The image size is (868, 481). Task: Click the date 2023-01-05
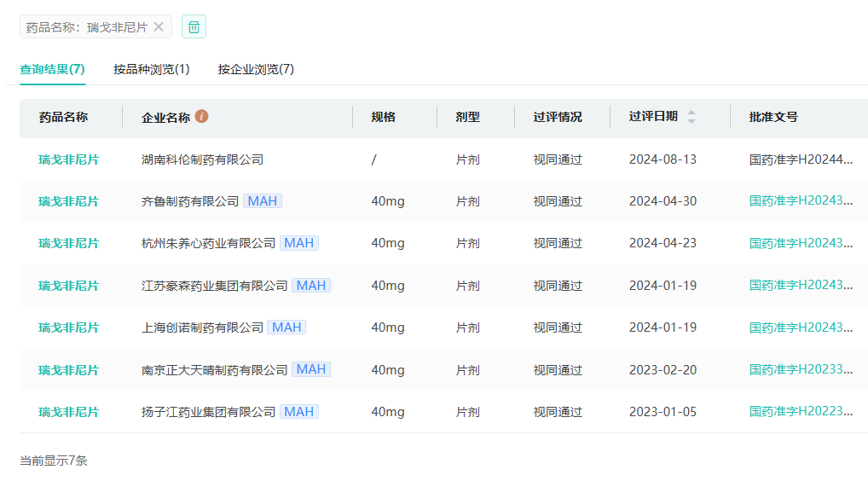663,412
